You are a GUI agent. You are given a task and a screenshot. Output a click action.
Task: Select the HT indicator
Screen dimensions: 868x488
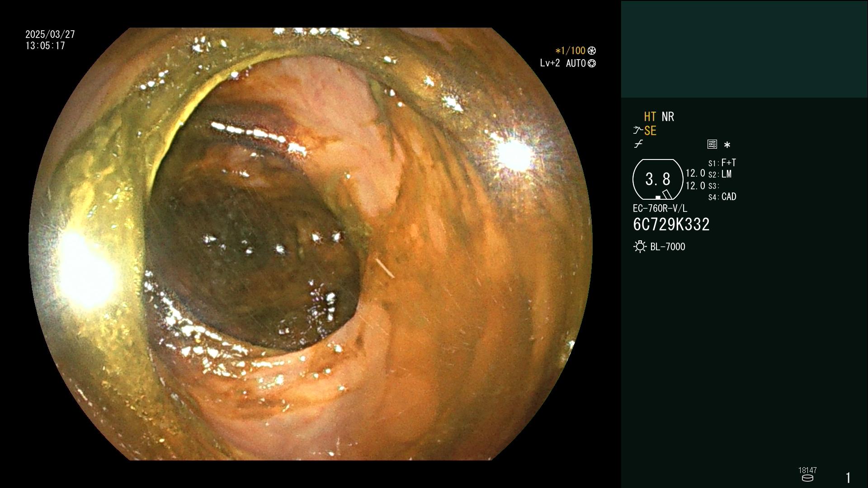(650, 117)
